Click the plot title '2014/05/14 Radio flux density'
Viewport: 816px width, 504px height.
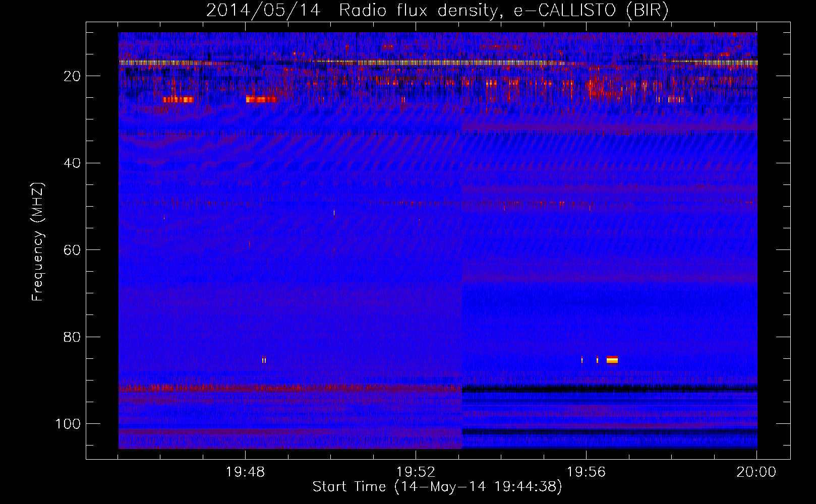(x=352, y=10)
